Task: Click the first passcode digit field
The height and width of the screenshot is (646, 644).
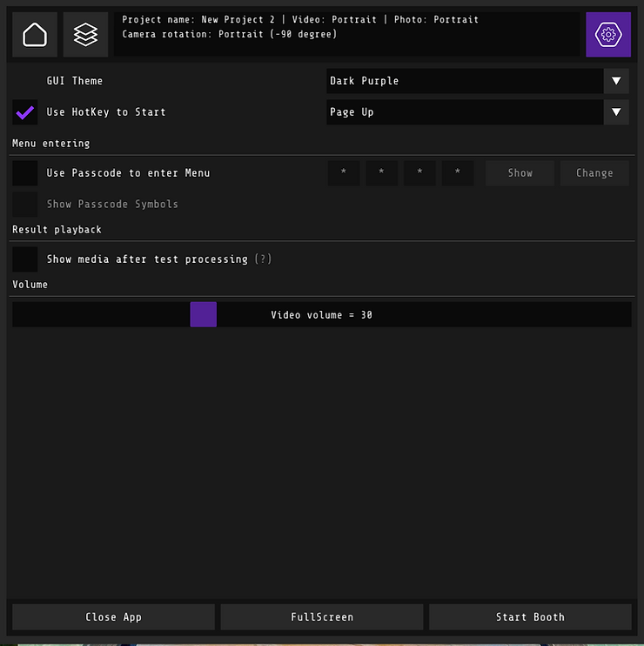Action: 344,173
